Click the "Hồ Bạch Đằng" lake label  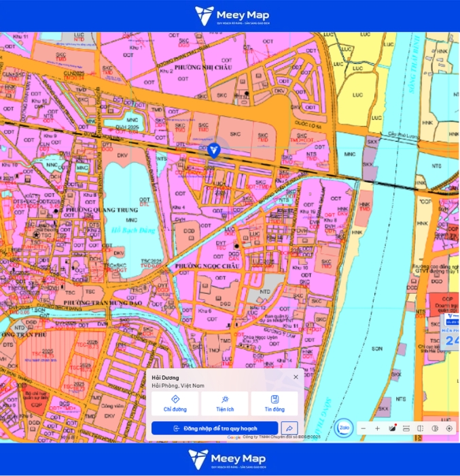click(x=133, y=230)
